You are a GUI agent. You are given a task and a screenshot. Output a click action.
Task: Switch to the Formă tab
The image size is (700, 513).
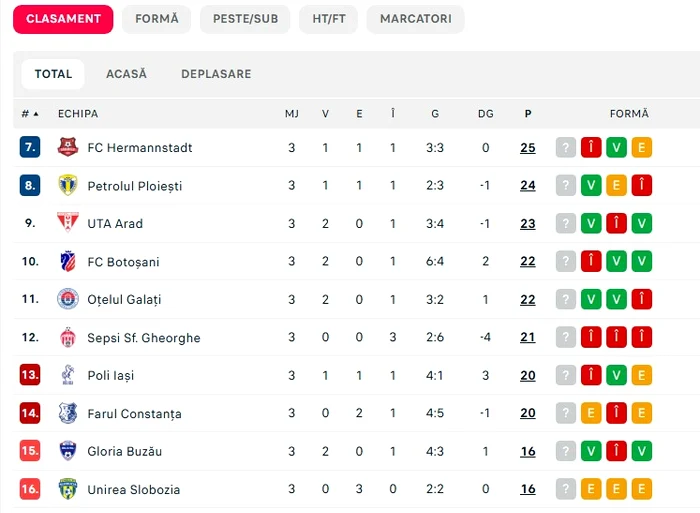[x=156, y=19]
